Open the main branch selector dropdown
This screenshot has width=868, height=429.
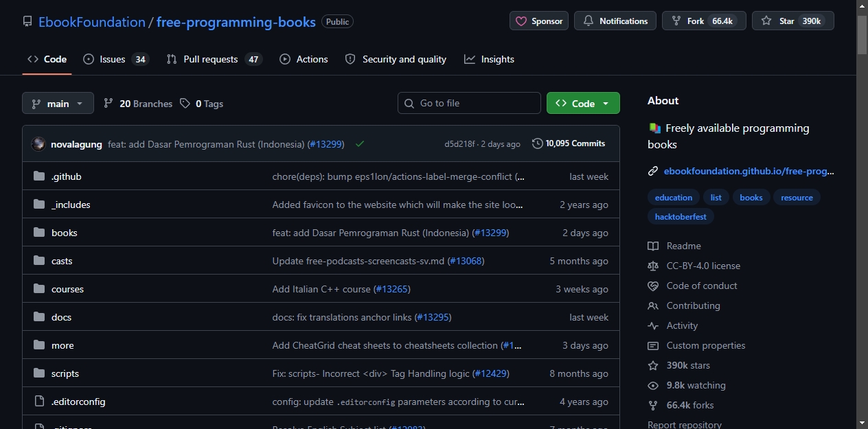point(58,103)
